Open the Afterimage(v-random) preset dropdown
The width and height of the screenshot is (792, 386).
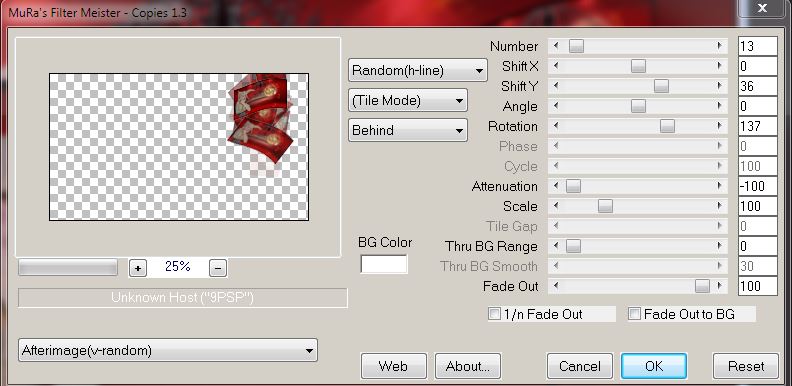pos(168,350)
